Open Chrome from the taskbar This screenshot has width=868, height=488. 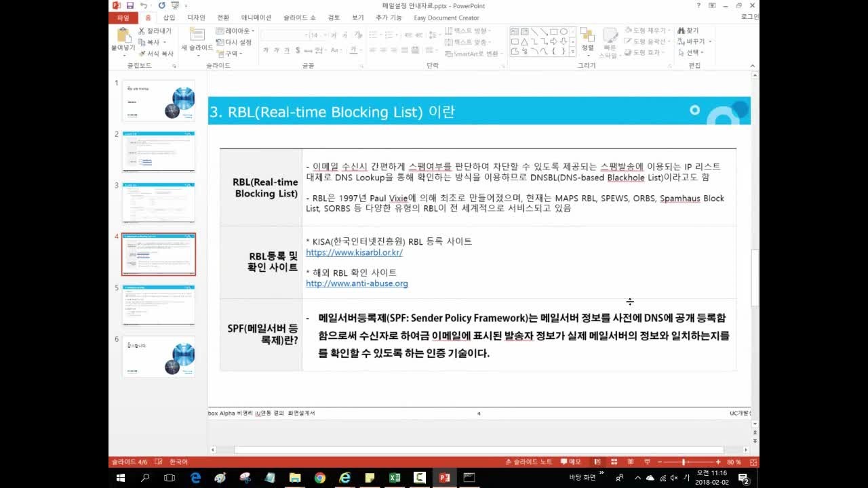click(320, 478)
